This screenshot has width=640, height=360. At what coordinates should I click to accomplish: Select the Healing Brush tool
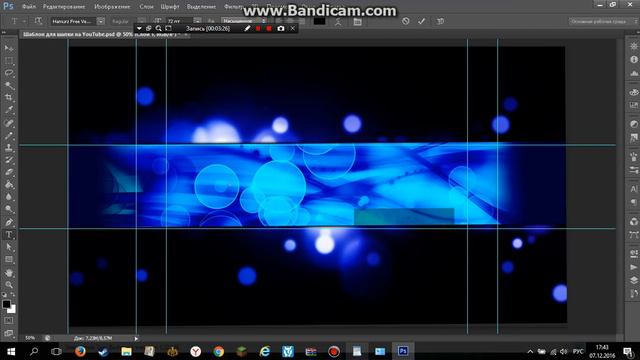pyautogui.click(x=9, y=123)
